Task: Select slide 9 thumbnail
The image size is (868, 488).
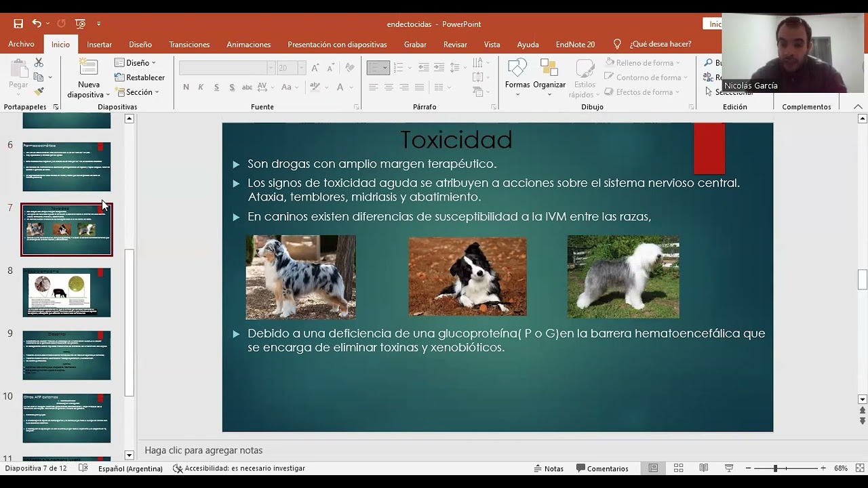Action: 66,355
